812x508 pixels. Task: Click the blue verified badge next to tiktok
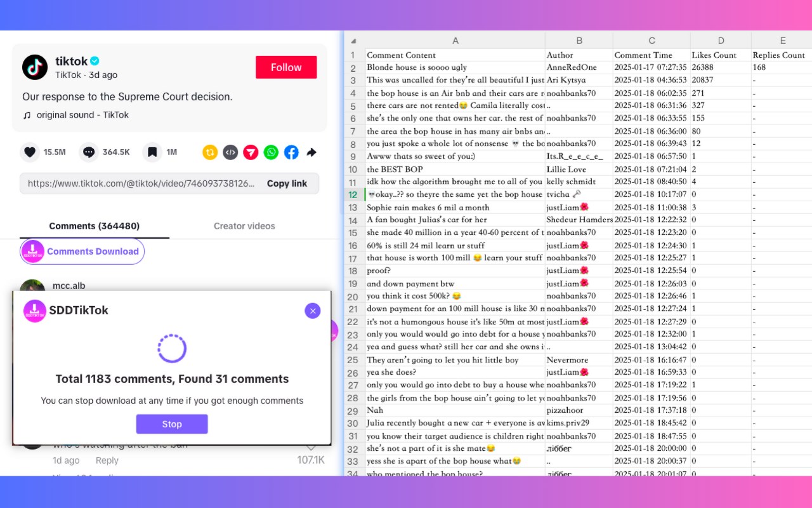(95, 61)
